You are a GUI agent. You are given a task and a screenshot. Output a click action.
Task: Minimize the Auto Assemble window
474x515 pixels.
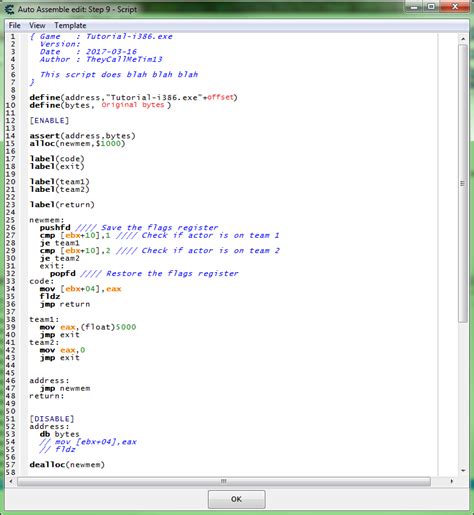click(x=414, y=7)
